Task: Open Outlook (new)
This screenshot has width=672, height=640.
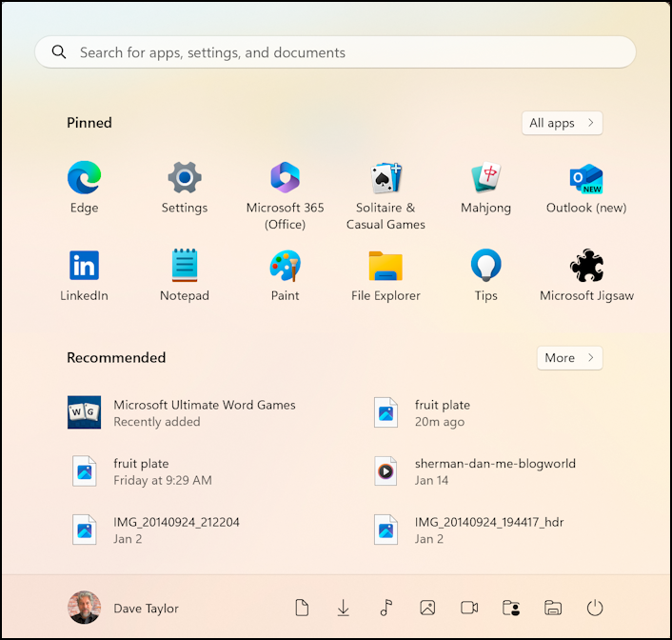Action: tap(586, 187)
